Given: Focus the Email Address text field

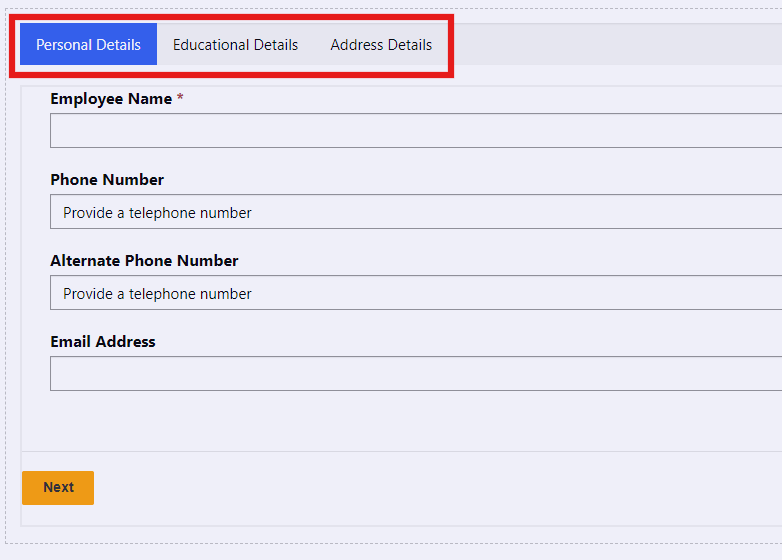Looking at the screenshot, I should point(415,374).
